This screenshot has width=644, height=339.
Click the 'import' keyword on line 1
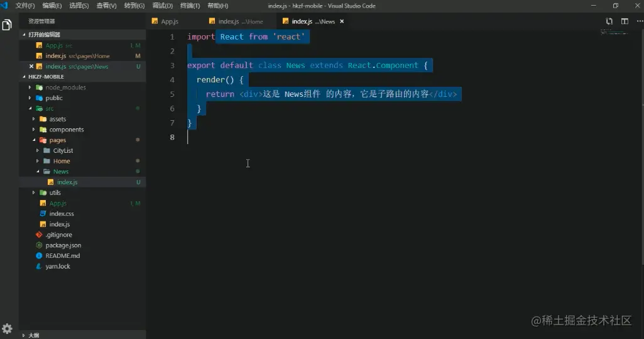tap(201, 37)
